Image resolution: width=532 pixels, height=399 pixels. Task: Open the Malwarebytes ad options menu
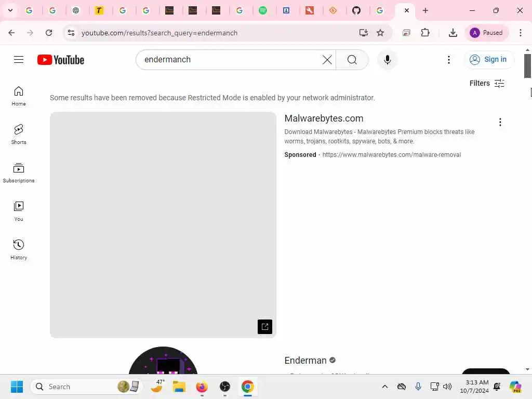(500, 122)
